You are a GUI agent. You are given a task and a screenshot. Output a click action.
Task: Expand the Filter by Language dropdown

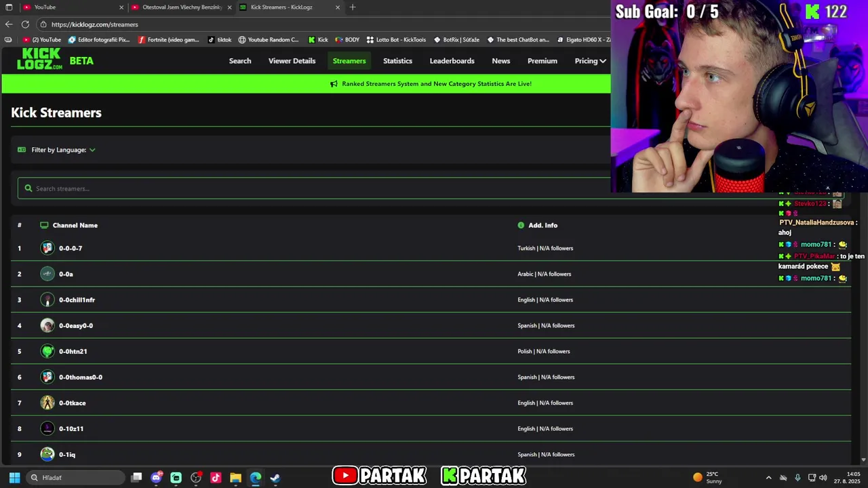[63, 150]
